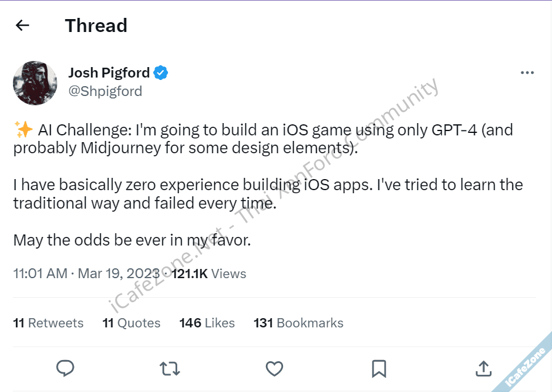Open Josh Pigford's profile picture
Screen dimensions: 552x392
(x=35, y=82)
